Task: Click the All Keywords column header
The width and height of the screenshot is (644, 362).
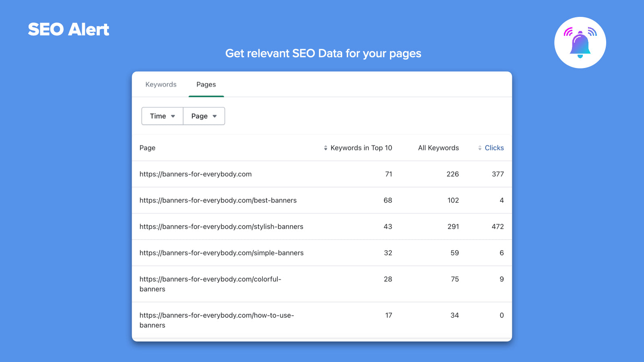Action: [x=438, y=148]
